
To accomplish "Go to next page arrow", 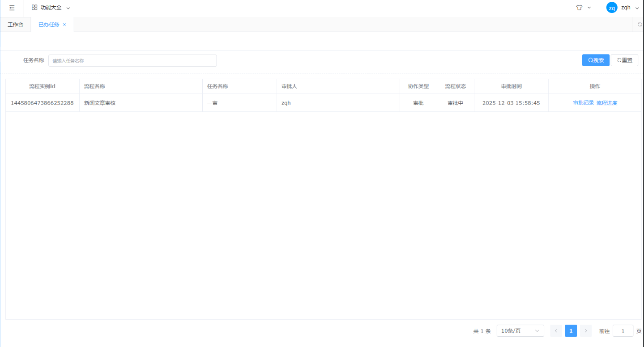I will pyautogui.click(x=586, y=331).
